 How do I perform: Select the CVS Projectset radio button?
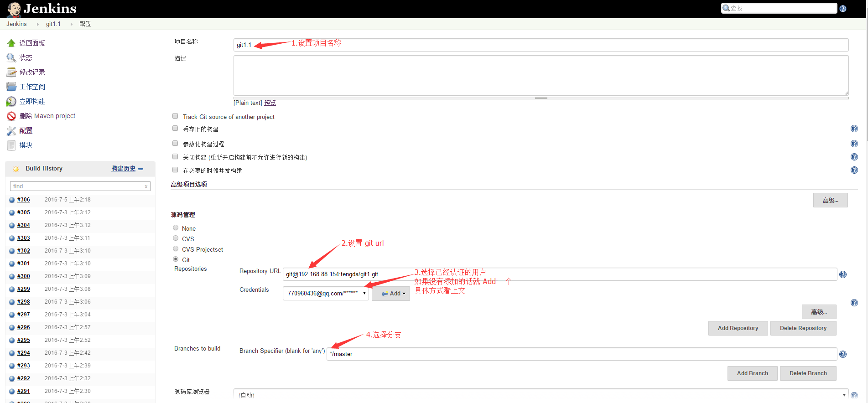point(176,248)
